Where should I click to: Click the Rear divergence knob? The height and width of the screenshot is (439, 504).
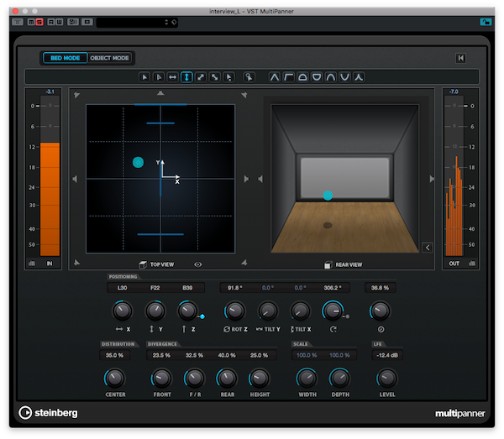(227, 379)
